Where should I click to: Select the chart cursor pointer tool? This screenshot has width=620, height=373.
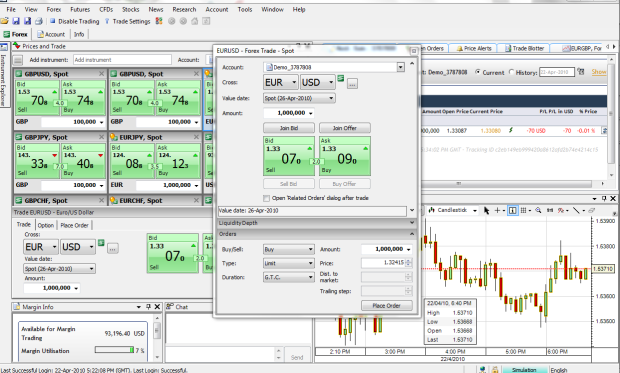[x=486, y=210]
